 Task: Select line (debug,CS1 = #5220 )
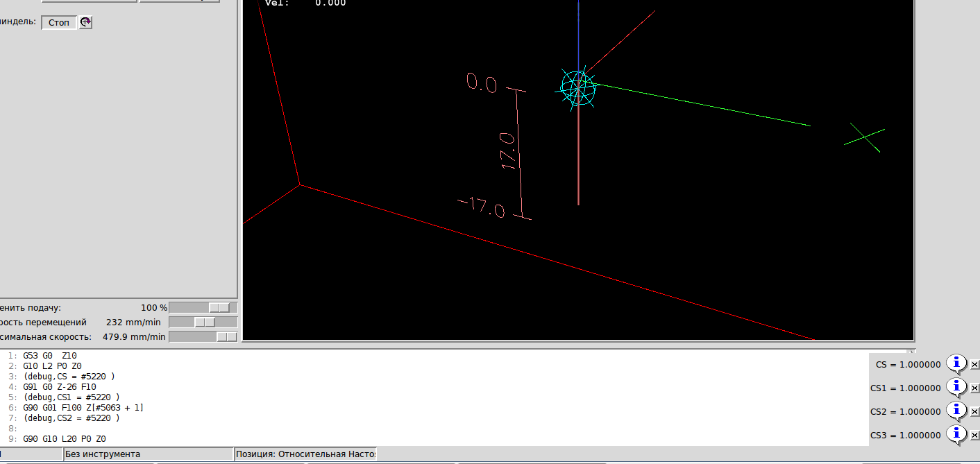(71, 397)
